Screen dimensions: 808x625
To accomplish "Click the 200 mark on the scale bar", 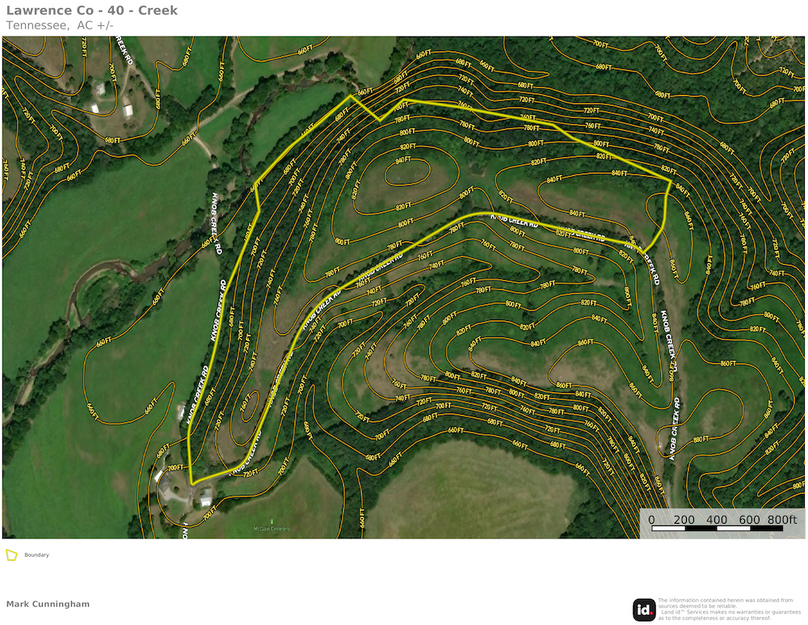I will [684, 519].
